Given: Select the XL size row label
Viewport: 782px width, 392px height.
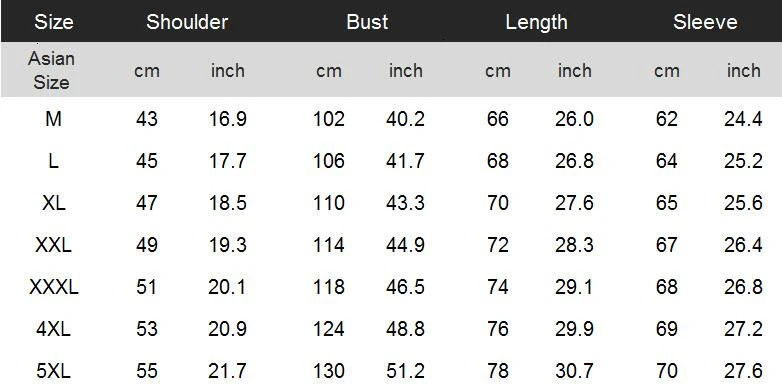Looking at the screenshot, I should pyautogui.click(x=53, y=202).
